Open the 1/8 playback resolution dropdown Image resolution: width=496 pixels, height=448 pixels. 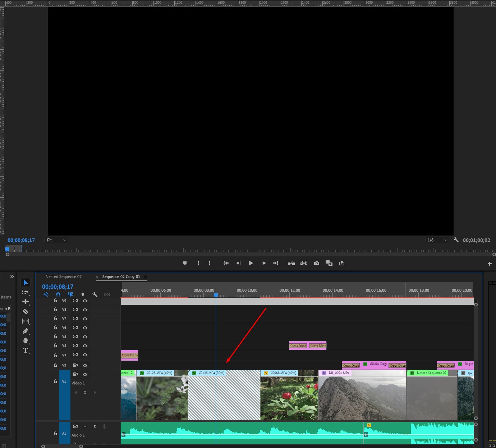[x=437, y=240]
